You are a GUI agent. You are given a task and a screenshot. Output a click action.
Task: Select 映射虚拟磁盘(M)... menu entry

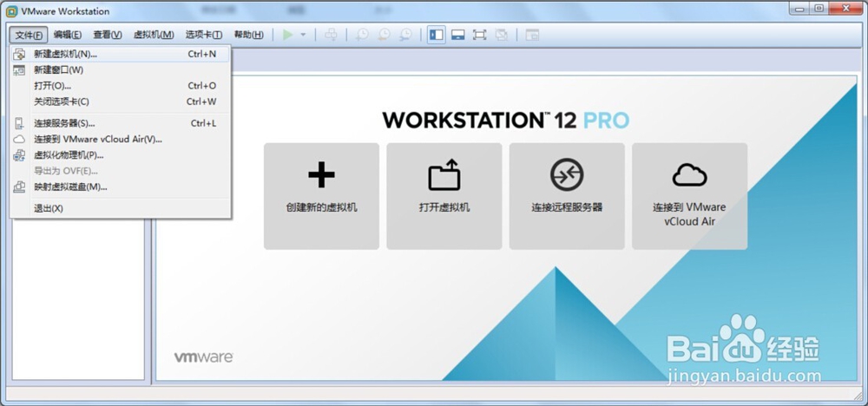[x=120, y=187]
